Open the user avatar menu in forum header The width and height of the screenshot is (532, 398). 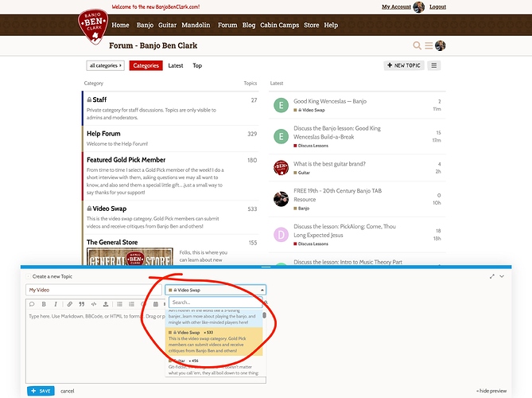tap(441, 46)
